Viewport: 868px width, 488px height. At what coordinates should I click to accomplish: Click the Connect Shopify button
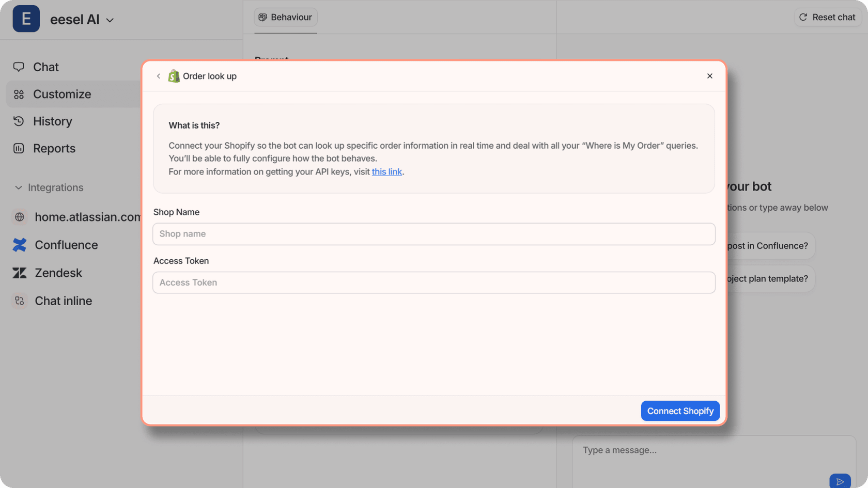click(x=680, y=411)
